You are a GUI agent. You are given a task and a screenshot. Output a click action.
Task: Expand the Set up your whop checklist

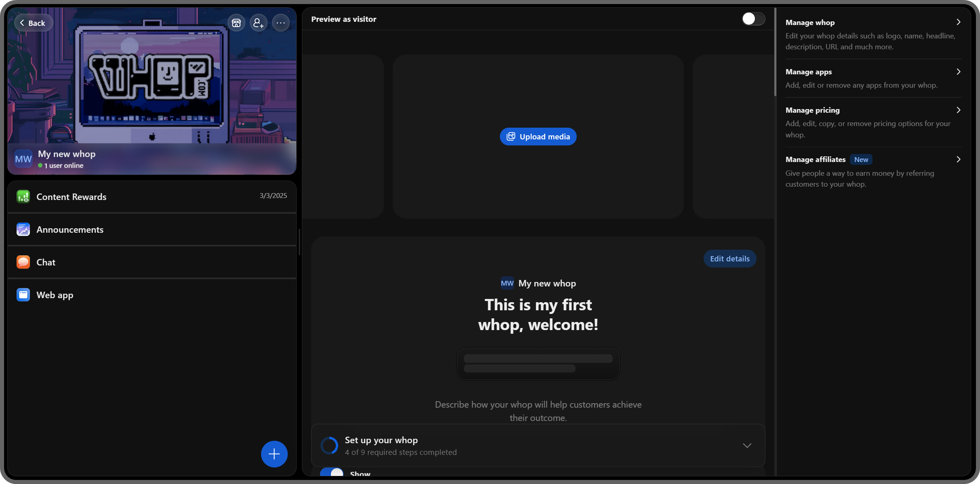747,446
